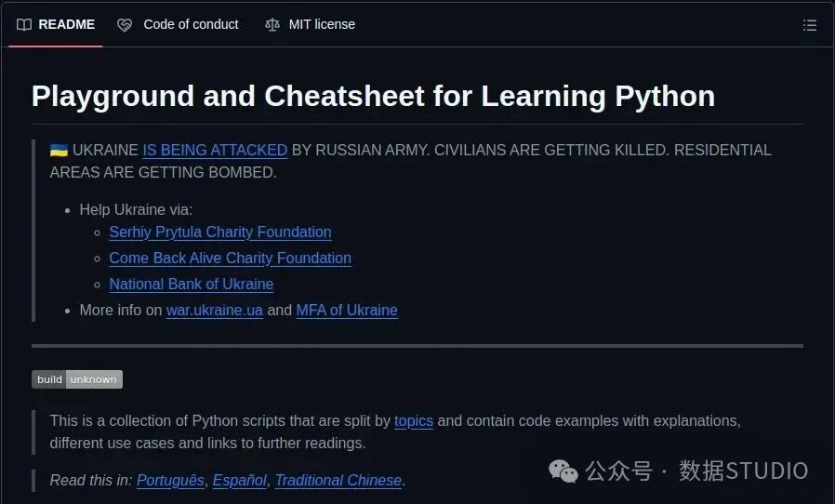Switch to Code of conduct tab

coord(178,24)
